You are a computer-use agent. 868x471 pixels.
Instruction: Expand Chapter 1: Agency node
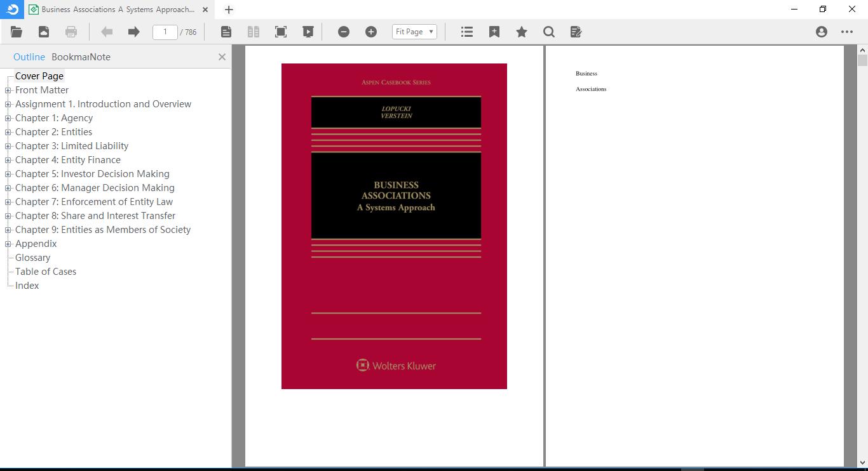[8, 118]
